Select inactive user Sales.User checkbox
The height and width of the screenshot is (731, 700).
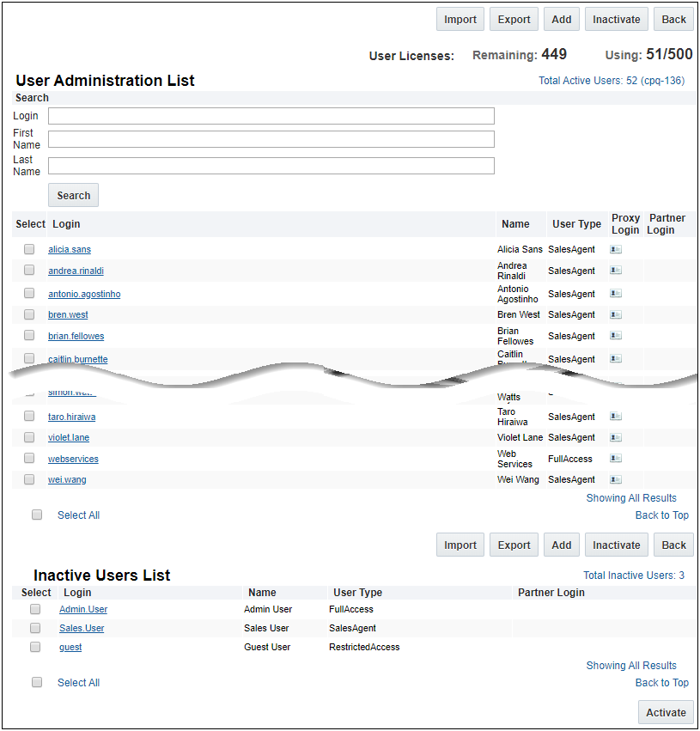35,628
